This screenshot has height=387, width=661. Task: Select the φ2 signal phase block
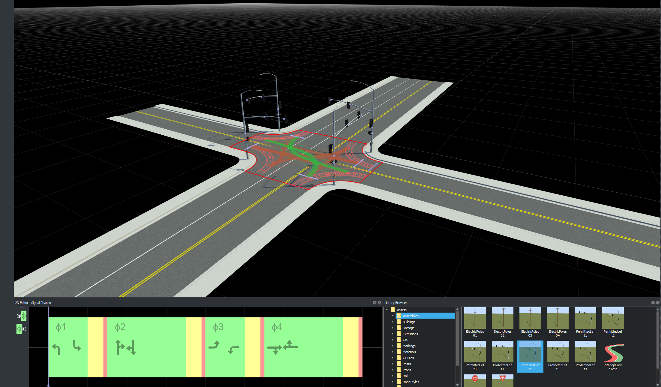(146, 347)
